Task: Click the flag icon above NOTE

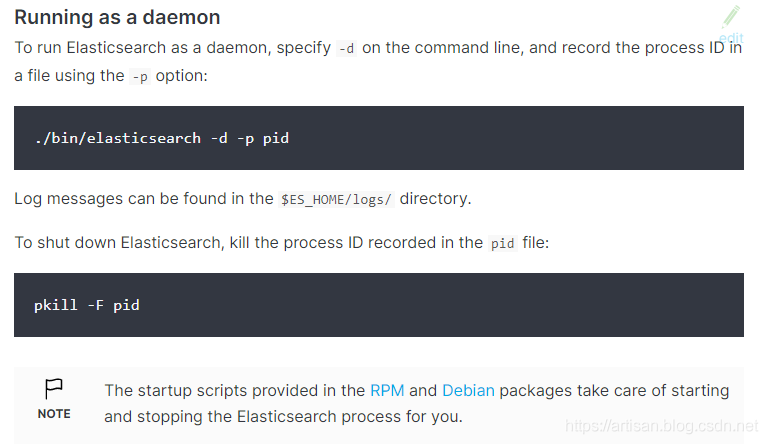Action: [x=54, y=388]
